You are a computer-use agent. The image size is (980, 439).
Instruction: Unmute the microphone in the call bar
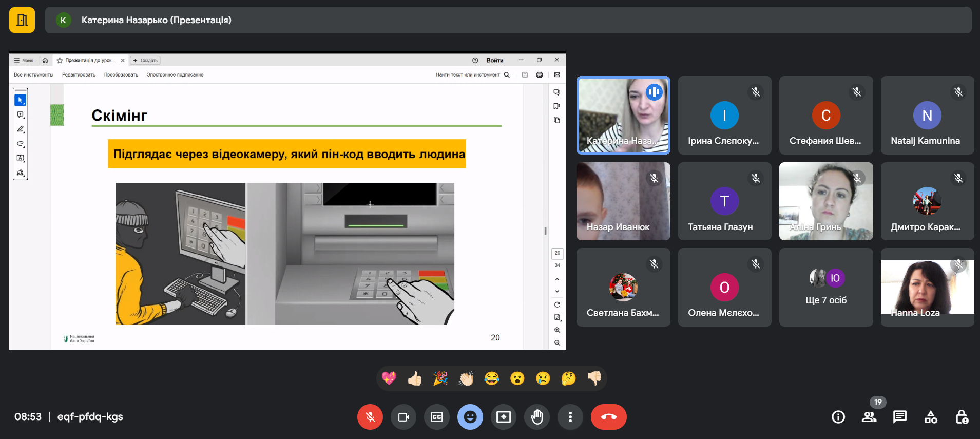click(370, 417)
